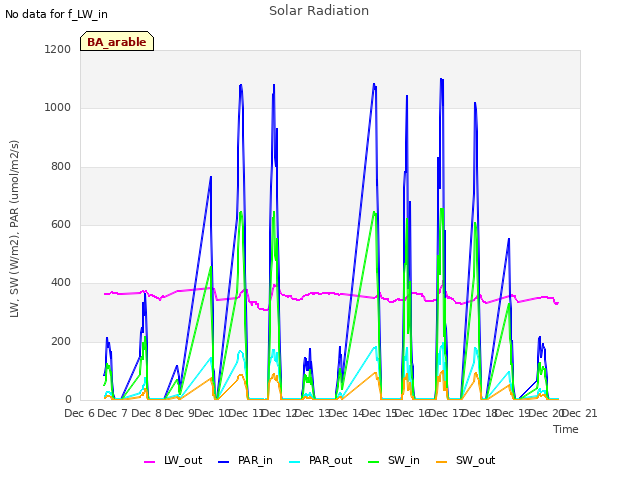
Task: Click the Dec 18 x-axis label
Action: [x=479, y=413]
